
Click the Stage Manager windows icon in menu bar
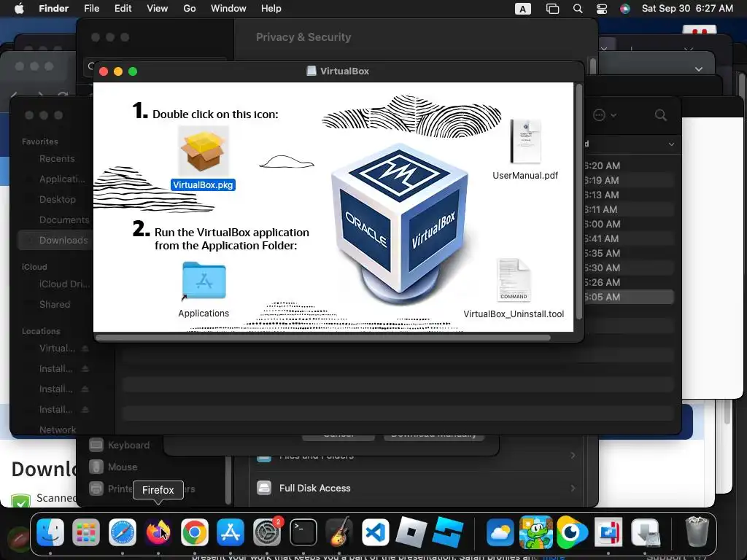point(552,9)
